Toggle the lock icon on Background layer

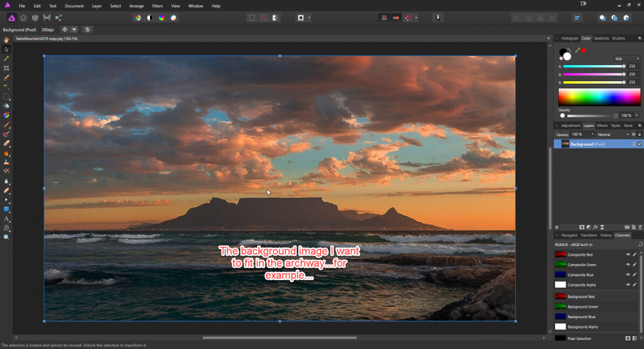tap(634, 144)
